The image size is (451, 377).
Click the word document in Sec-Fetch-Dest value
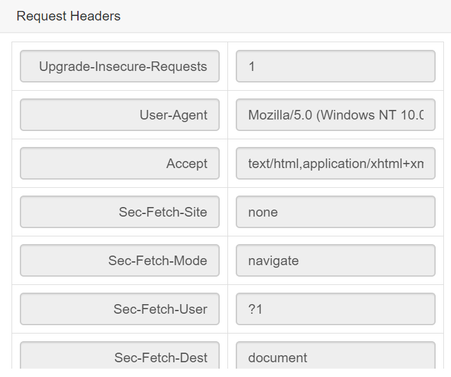[278, 358]
